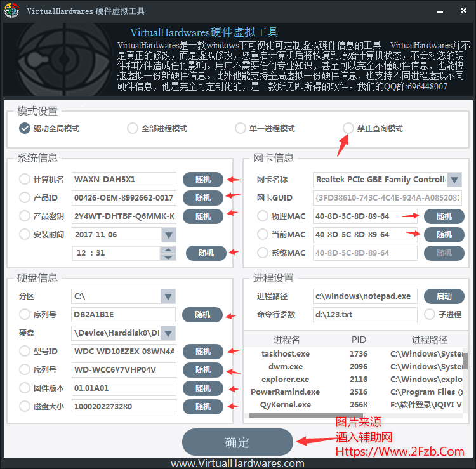This screenshot has height=469, width=476.
Task: Click the 磁盘大小 1000202273280 field
Action: (x=124, y=407)
